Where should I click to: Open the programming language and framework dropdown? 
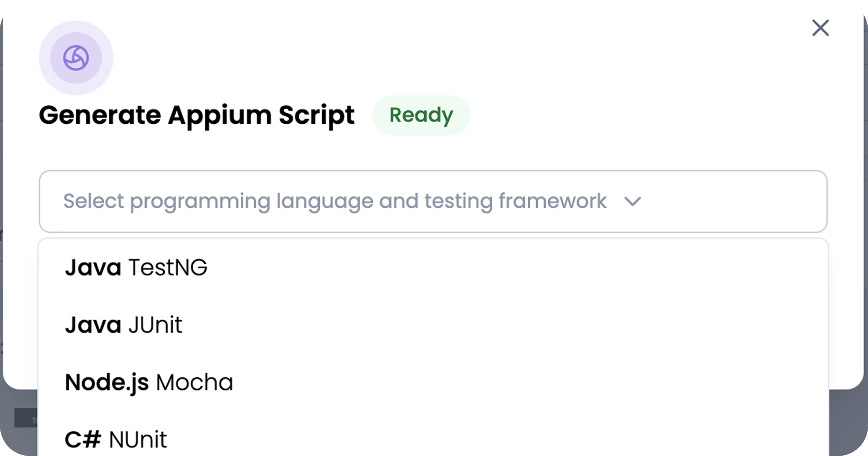335,201
